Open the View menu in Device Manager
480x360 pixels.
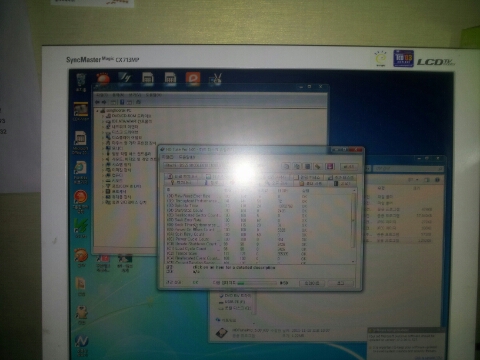(135, 95)
